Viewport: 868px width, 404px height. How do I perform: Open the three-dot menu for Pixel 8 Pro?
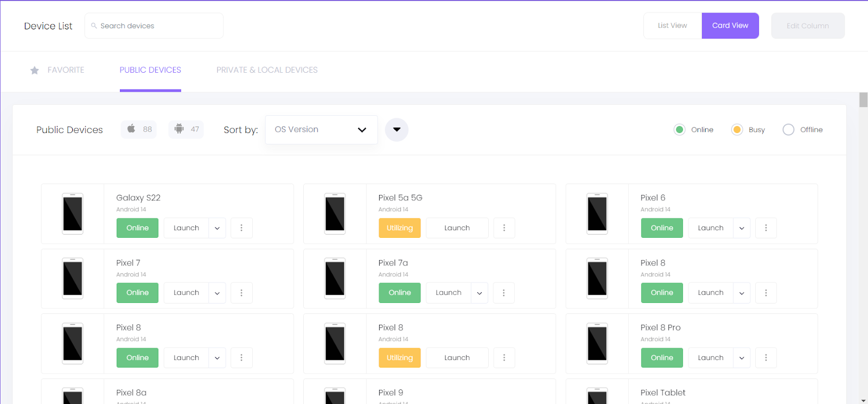click(x=766, y=358)
